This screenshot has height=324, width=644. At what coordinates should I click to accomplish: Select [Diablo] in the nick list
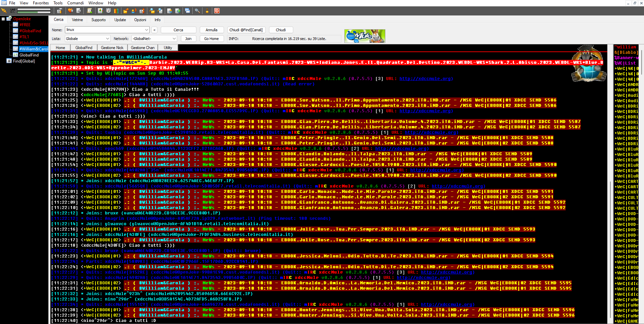(x=626, y=52)
